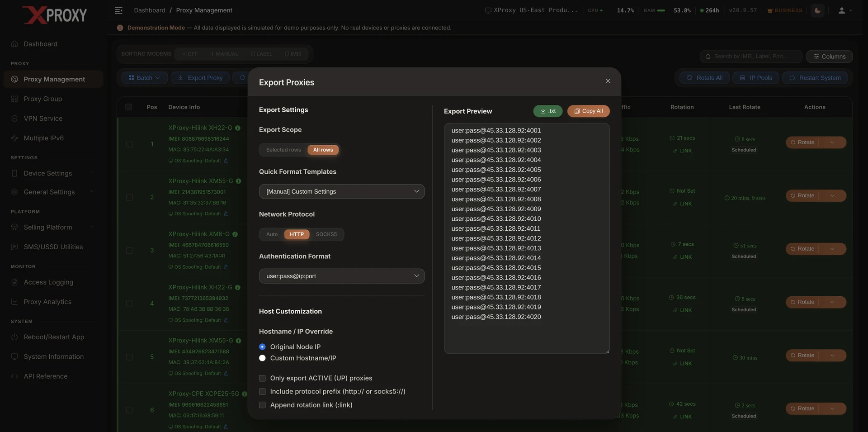Tick the checkbox for row 3 XM6-G
The image size is (868, 432).
pos(129,251)
